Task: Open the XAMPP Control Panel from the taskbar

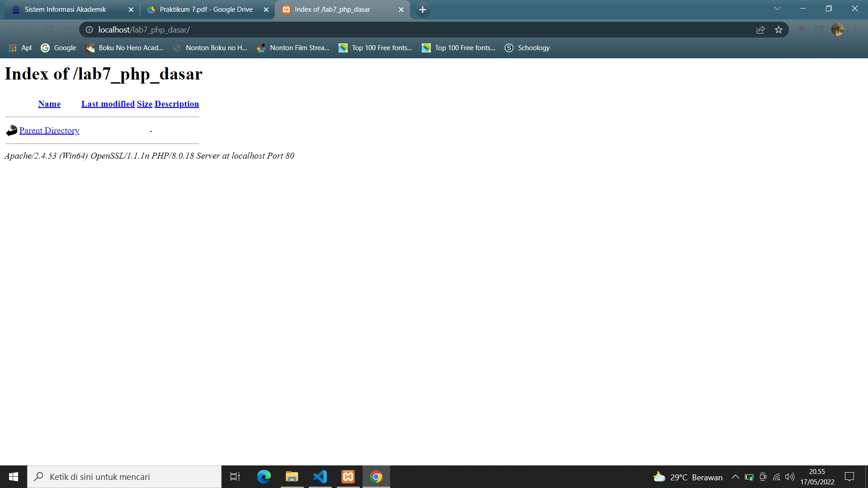Action: point(348,476)
